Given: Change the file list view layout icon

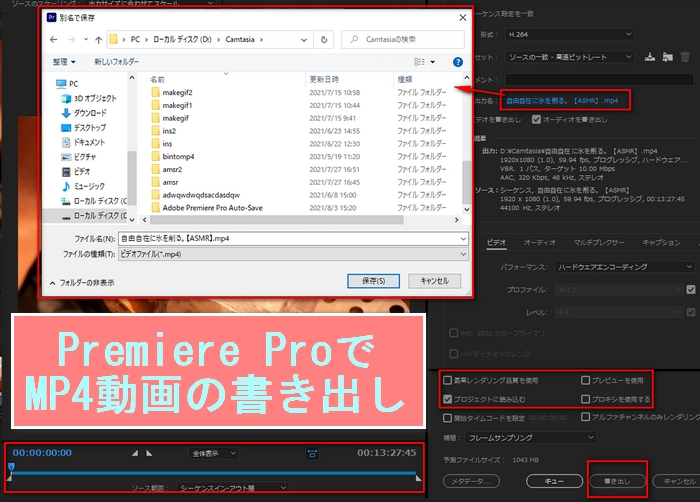Looking at the screenshot, I should [420, 62].
